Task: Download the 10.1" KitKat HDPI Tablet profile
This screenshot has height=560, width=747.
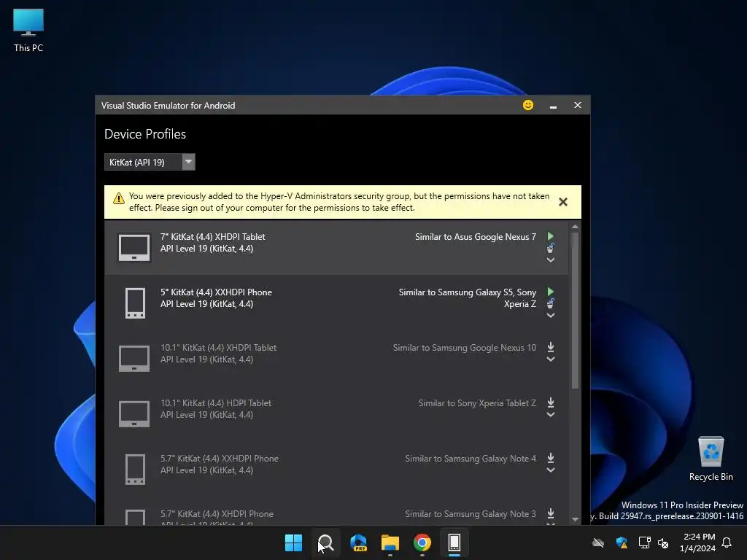Action: point(550,402)
